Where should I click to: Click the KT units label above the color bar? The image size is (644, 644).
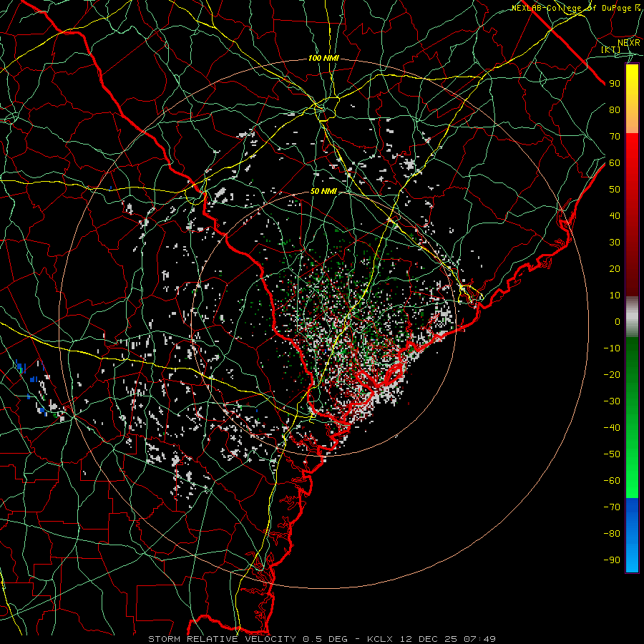coord(611,49)
